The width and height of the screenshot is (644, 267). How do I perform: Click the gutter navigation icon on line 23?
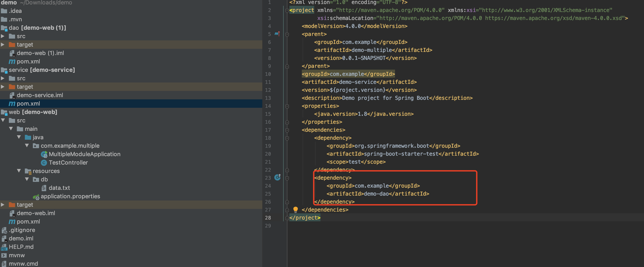tap(277, 177)
